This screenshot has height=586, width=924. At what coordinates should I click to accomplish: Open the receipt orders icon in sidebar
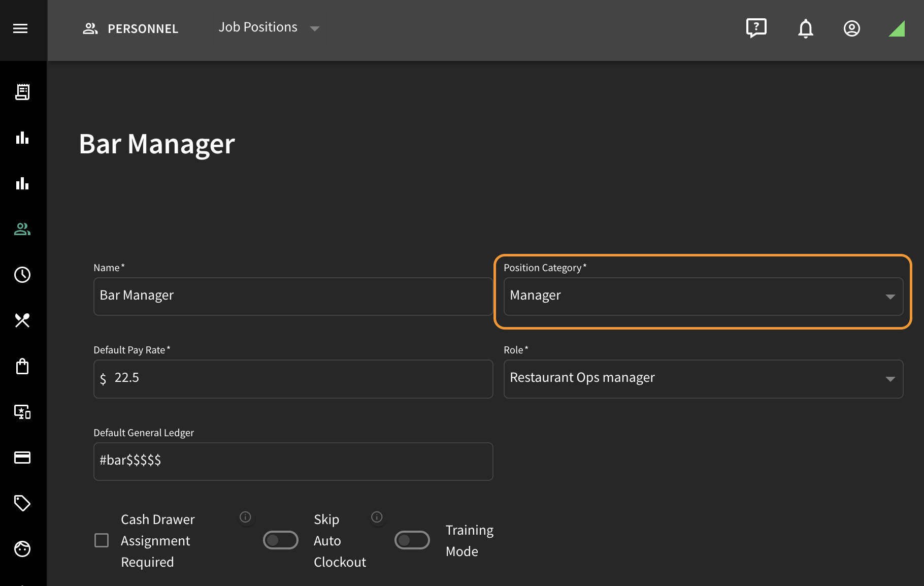pos(22,92)
